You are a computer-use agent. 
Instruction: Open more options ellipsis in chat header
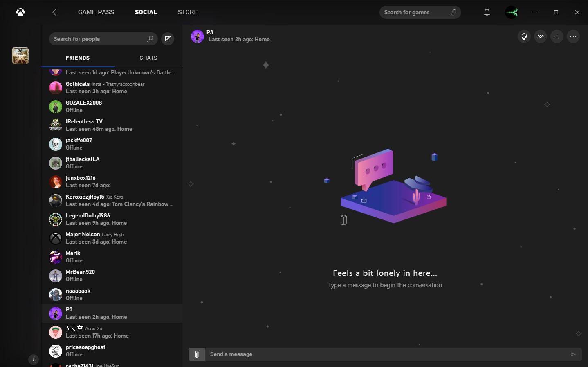pos(573,36)
